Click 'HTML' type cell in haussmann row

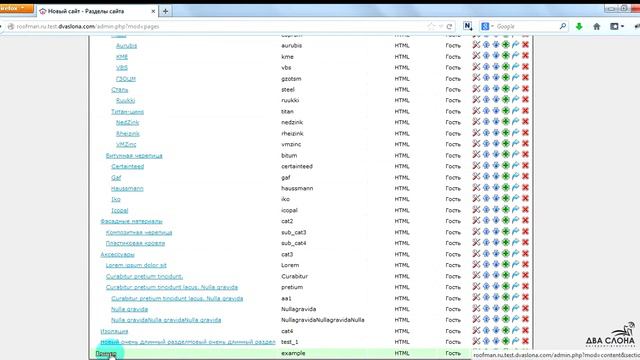pos(402,189)
